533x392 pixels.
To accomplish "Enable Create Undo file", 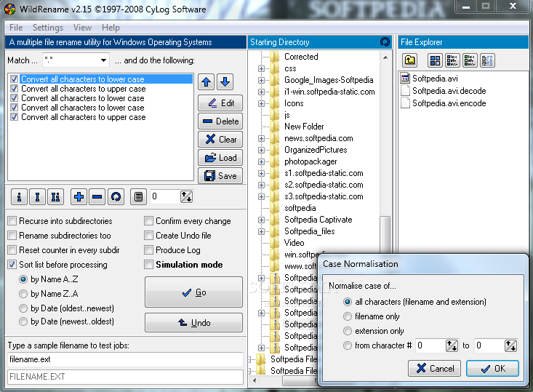I will click(148, 236).
